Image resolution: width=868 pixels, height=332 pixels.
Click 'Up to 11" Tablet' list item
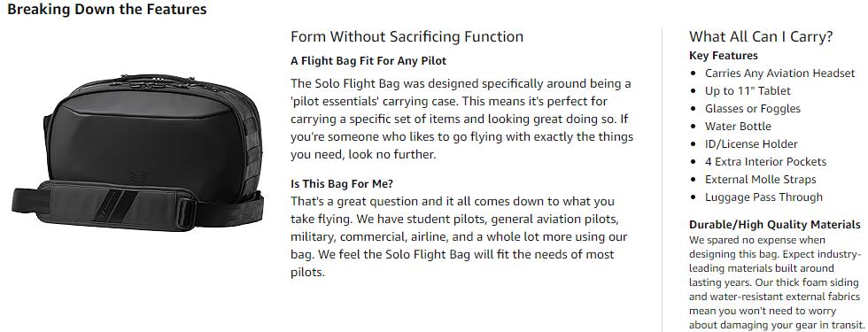(748, 90)
